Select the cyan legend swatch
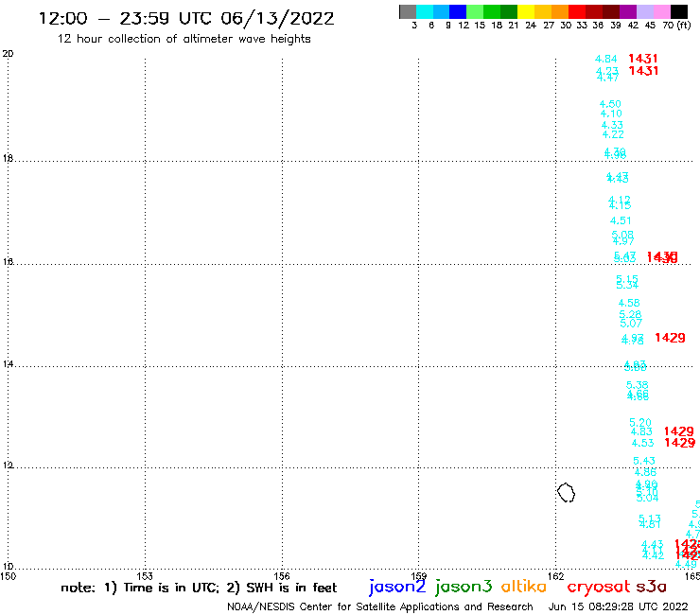 coord(424,11)
